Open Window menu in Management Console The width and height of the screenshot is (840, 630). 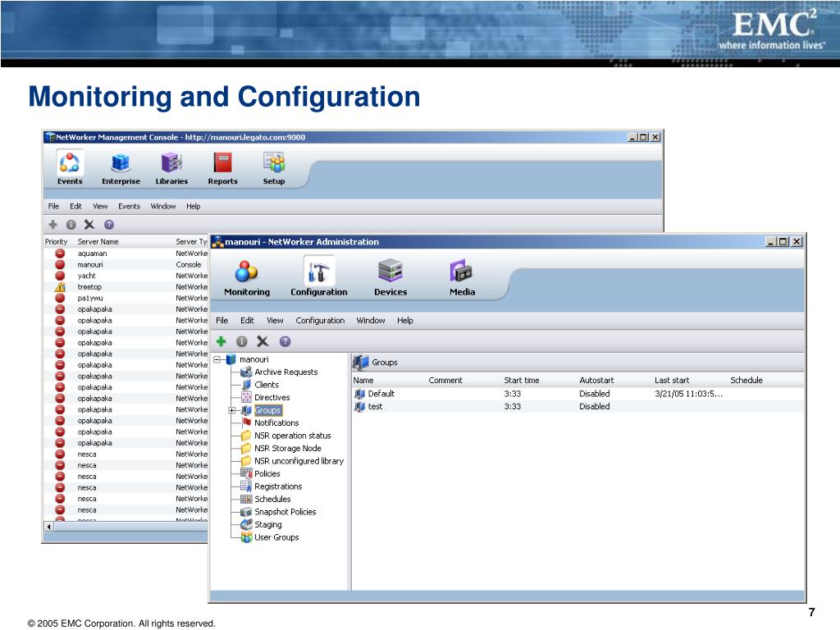tap(163, 206)
